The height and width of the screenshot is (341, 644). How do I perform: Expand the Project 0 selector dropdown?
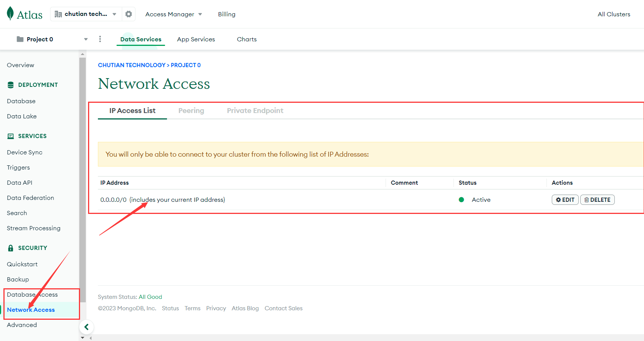click(86, 39)
